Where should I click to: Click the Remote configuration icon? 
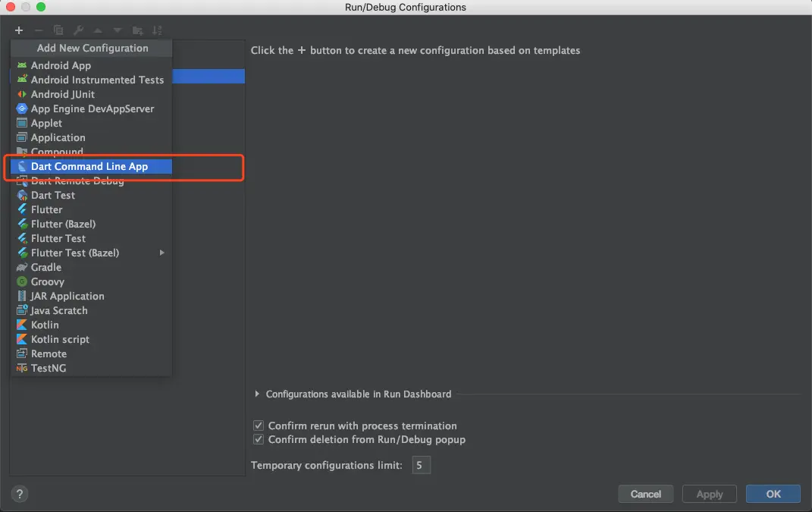click(x=22, y=354)
